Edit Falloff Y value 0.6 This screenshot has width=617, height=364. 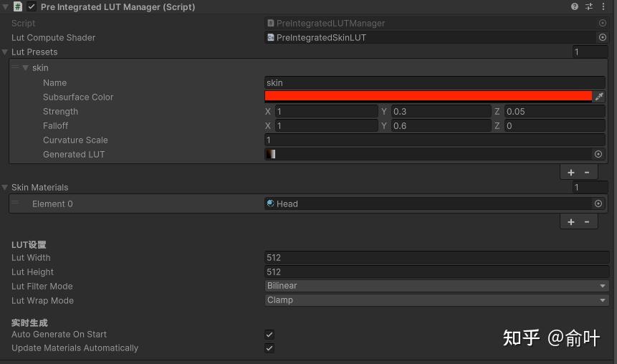point(441,126)
